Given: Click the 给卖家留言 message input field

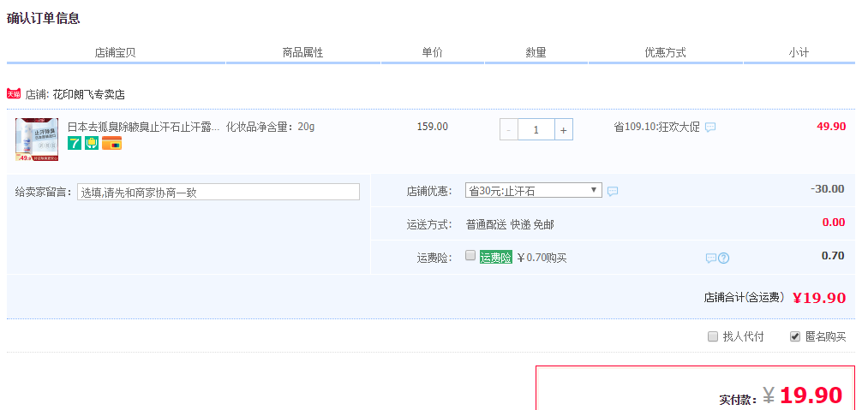Looking at the screenshot, I should click(218, 192).
